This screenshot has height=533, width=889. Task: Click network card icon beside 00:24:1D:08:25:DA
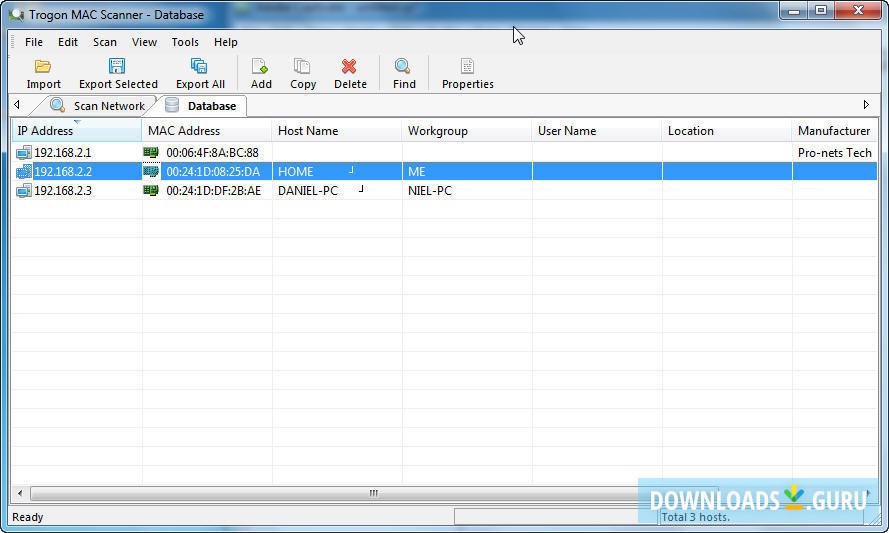[151, 171]
